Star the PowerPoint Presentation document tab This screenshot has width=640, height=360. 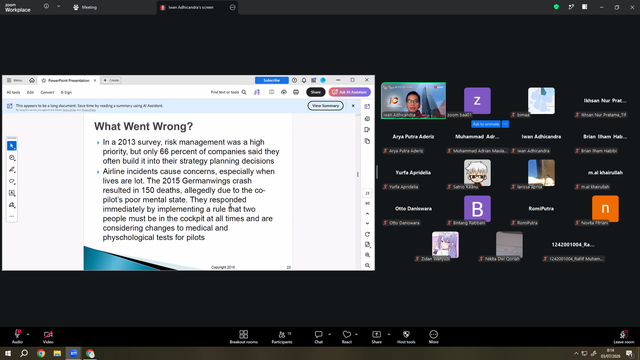(x=44, y=80)
